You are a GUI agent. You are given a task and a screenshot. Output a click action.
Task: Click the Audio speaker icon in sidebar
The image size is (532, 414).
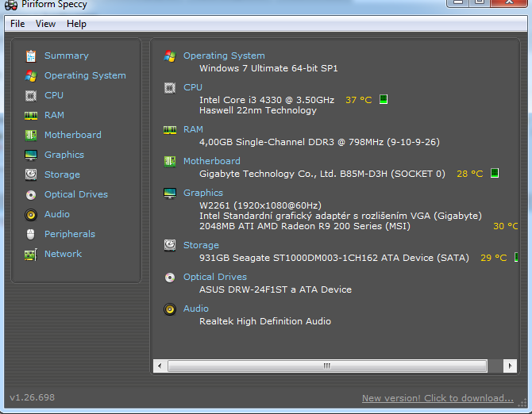point(31,215)
